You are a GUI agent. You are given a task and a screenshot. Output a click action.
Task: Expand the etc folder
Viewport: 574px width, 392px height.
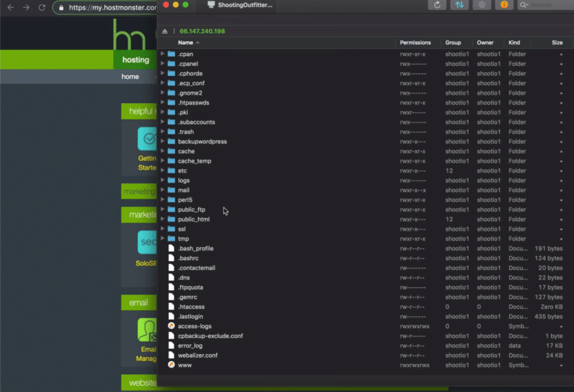click(x=163, y=171)
